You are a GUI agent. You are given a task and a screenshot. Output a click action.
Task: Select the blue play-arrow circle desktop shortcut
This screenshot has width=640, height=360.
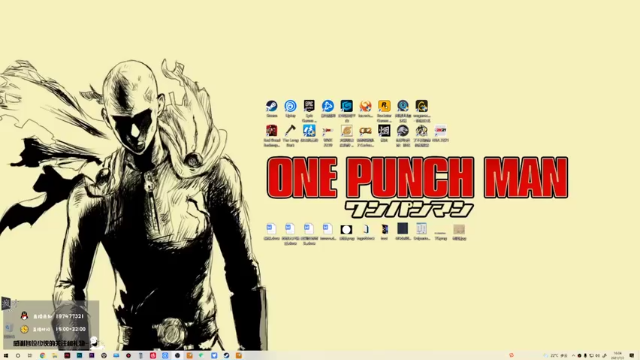tap(328, 106)
